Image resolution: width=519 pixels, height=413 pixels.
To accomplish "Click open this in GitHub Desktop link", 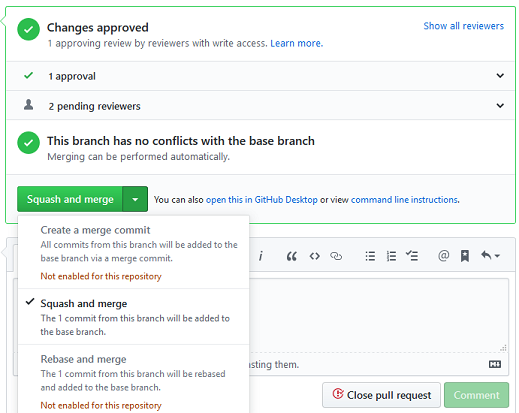I will tap(262, 200).
